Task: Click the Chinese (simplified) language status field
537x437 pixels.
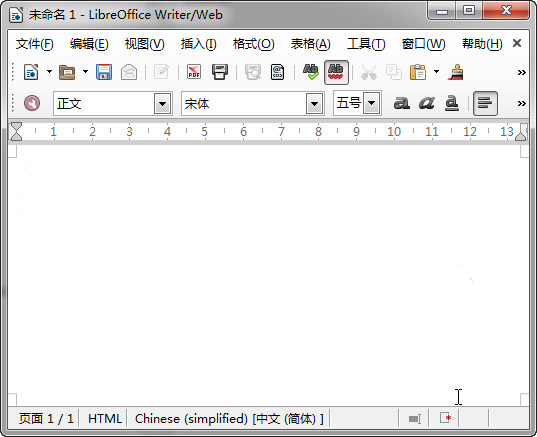Action: click(x=229, y=419)
